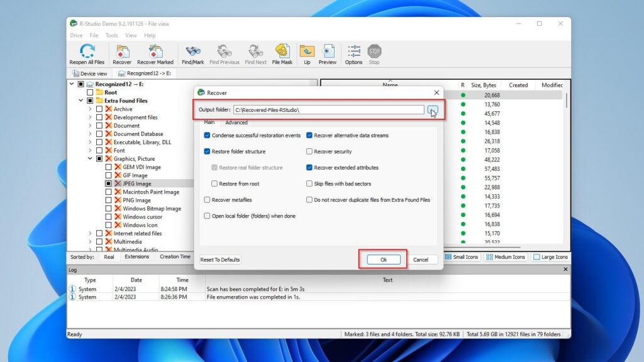Screen dimensions: 644x362
Task: Open the Help menu
Action: pyautogui.click(x=150, y=35)
